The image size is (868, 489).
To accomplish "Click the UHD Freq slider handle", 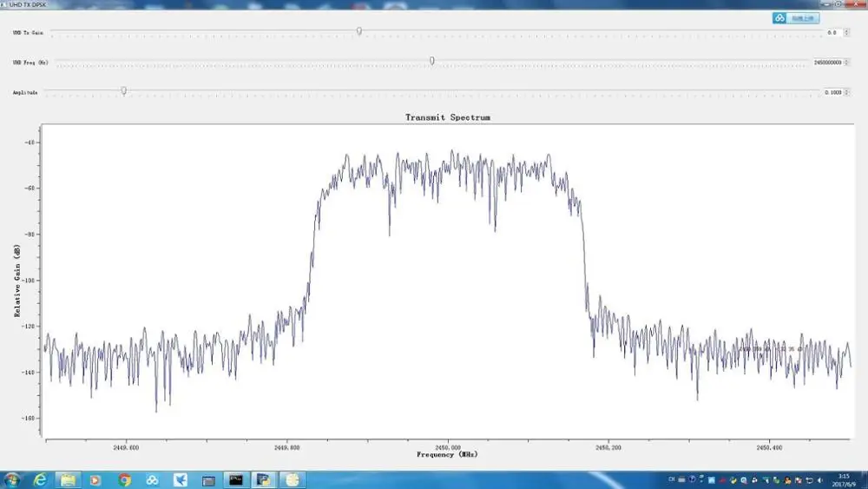I will click(431, 61).
